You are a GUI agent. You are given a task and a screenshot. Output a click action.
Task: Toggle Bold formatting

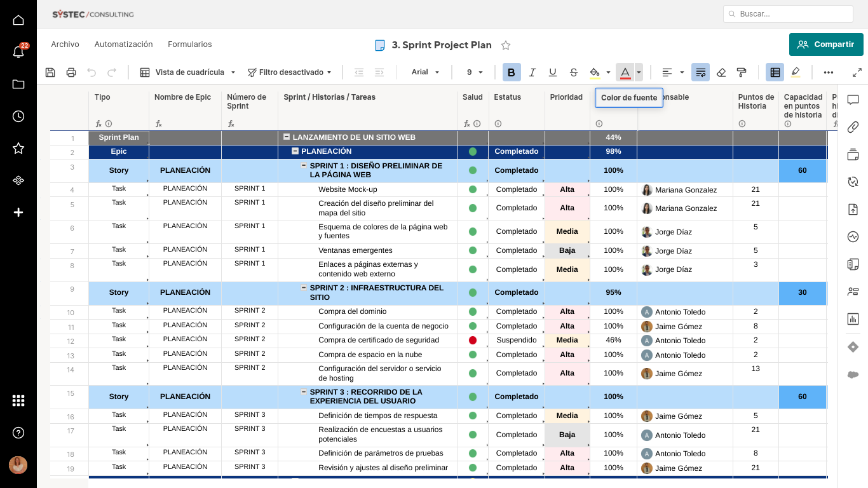[x=512, y=72]
